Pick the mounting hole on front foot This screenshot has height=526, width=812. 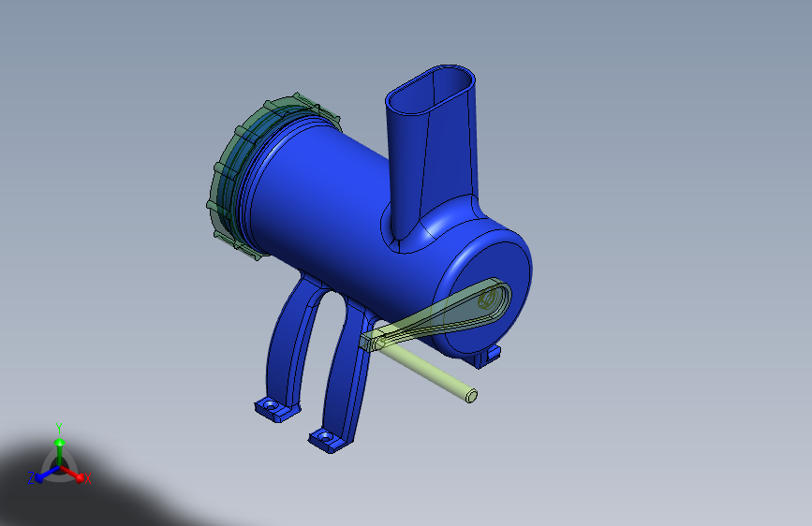(325, 437)
